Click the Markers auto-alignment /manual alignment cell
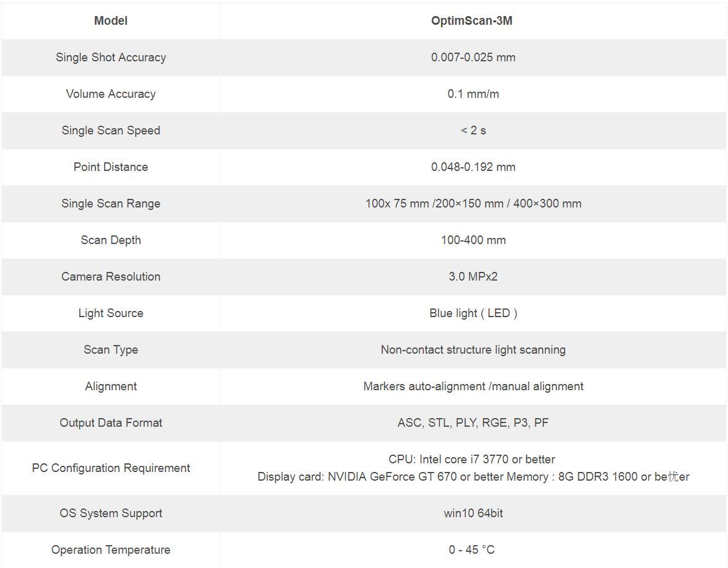The width and height of the screenshot is (728, 568). click(473, 387)
